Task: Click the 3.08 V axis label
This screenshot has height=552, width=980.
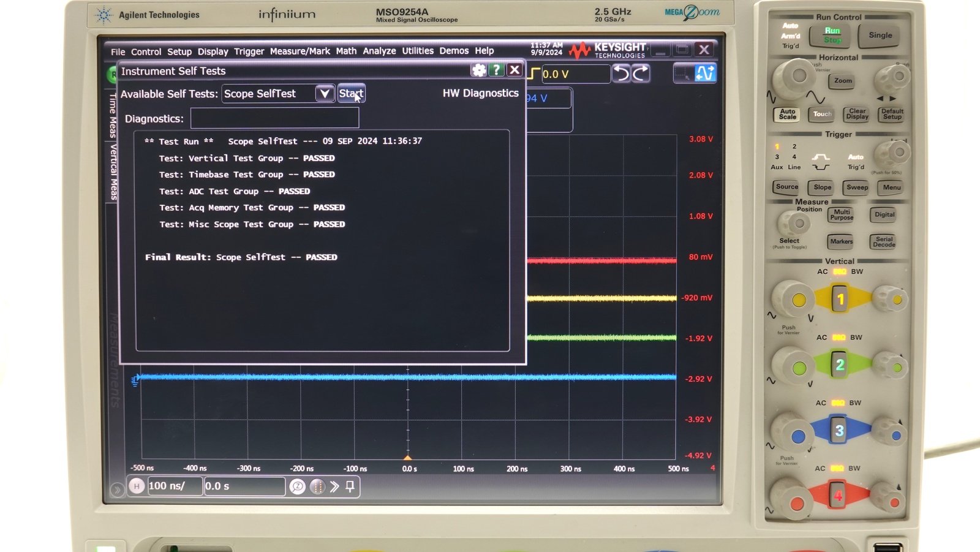Action: [x=701, y=139]
